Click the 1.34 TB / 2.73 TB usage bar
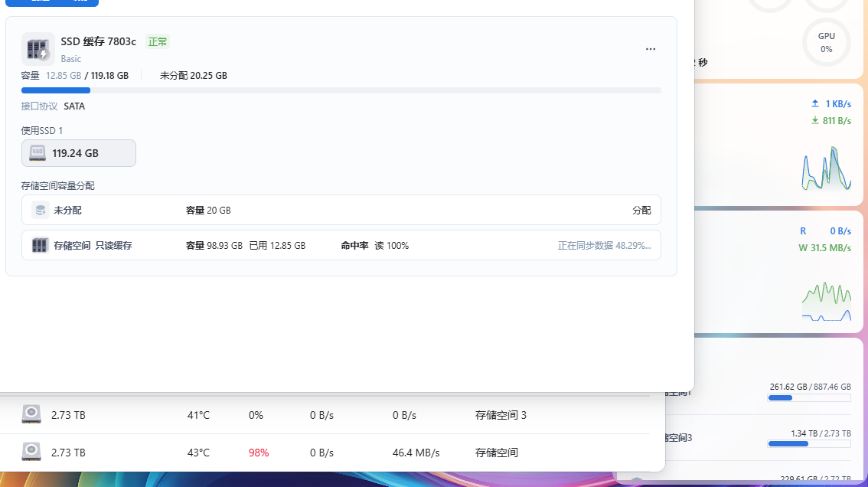 click(809, 444)
